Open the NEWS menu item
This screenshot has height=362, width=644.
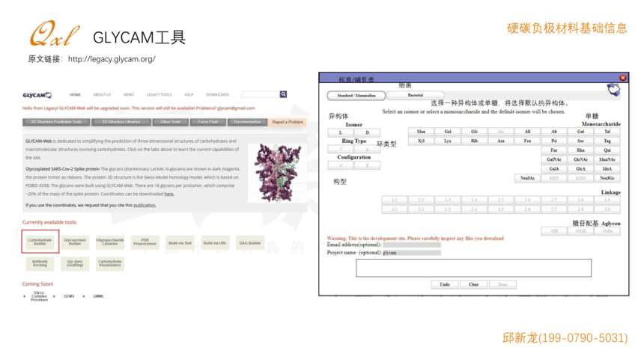tap(129, 95)
